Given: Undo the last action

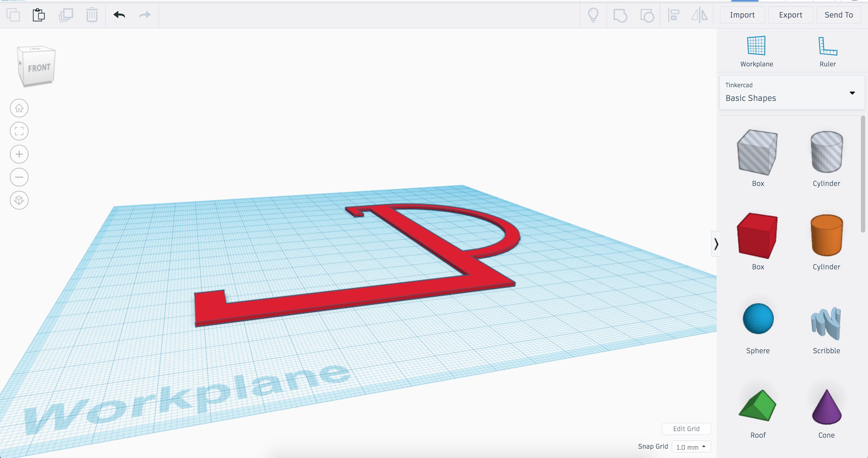Looking at the screenshot, I should point(119,15).
